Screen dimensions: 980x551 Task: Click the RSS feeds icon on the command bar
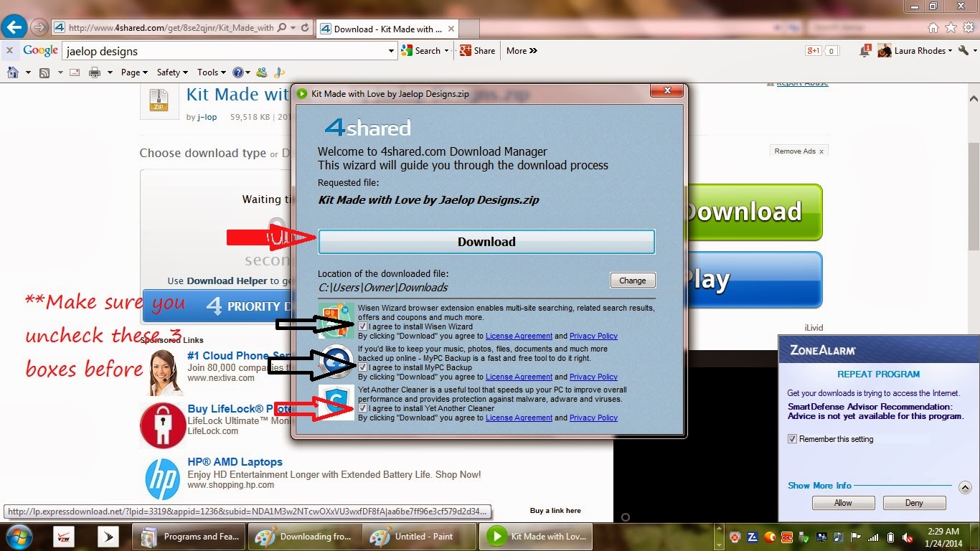pyautogui.click(x=43, y=72)
